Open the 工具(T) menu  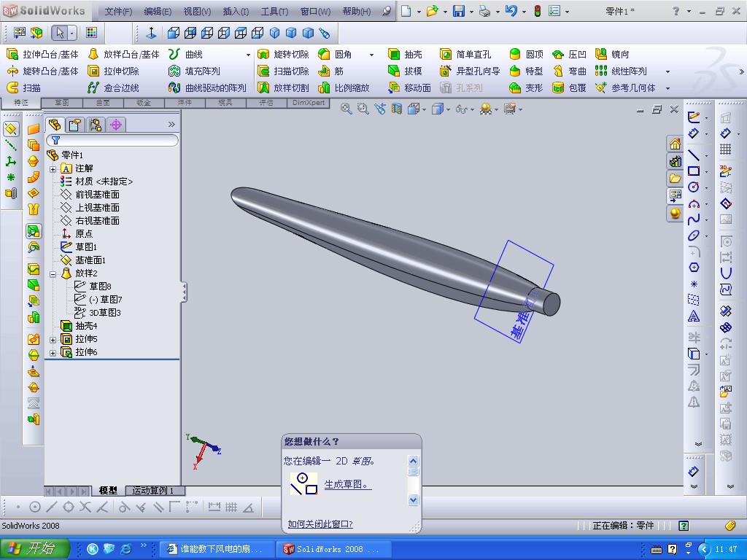274,11
